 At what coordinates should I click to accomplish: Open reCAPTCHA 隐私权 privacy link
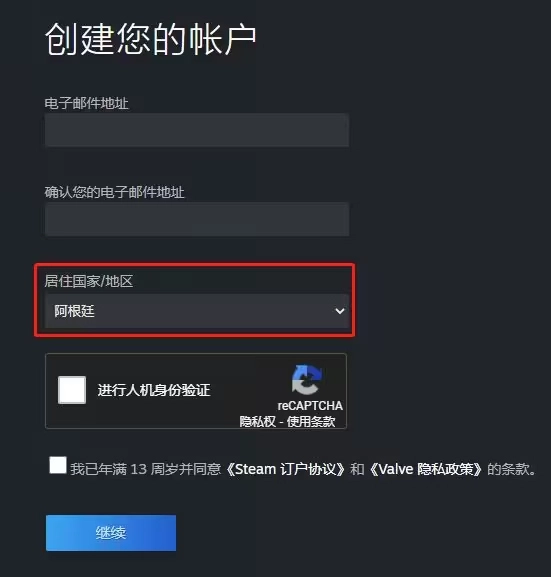tap(257, 421)
